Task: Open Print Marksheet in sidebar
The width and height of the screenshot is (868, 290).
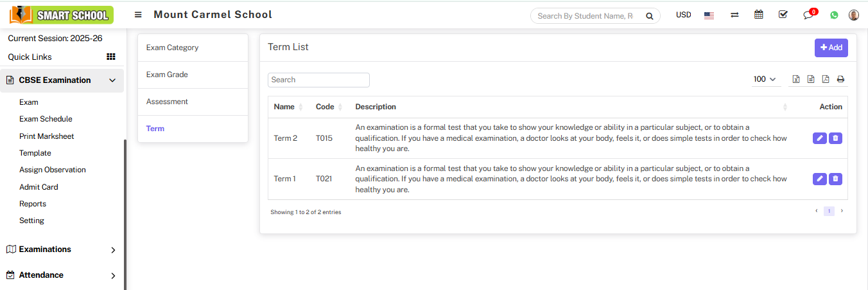Action: (47, 136)
